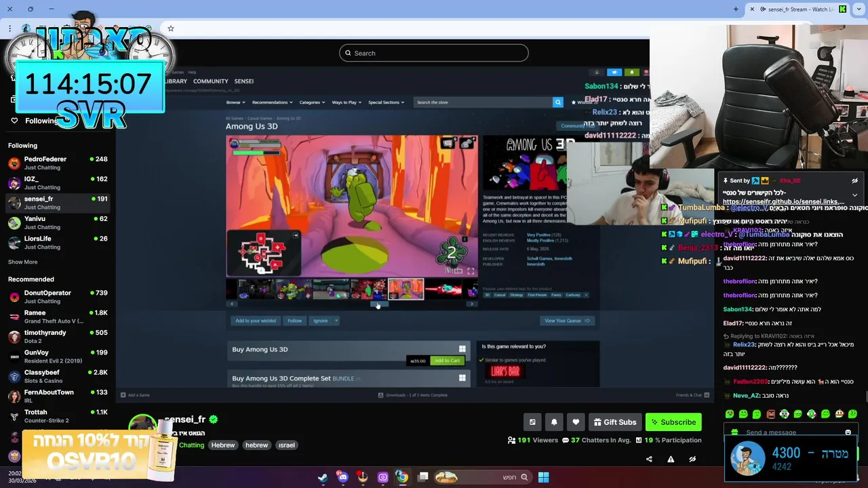Hide the pinned message with eye-slash icon

(854, 181)
